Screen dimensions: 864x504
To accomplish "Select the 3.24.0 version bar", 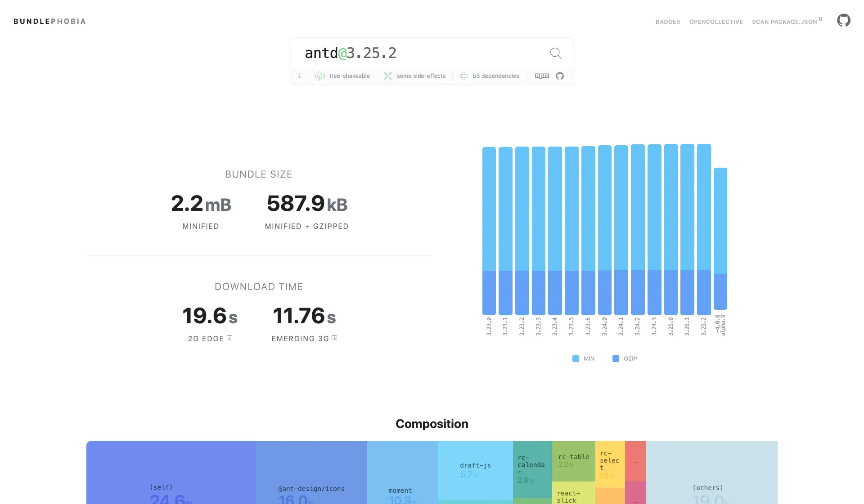I will (604, 229).
